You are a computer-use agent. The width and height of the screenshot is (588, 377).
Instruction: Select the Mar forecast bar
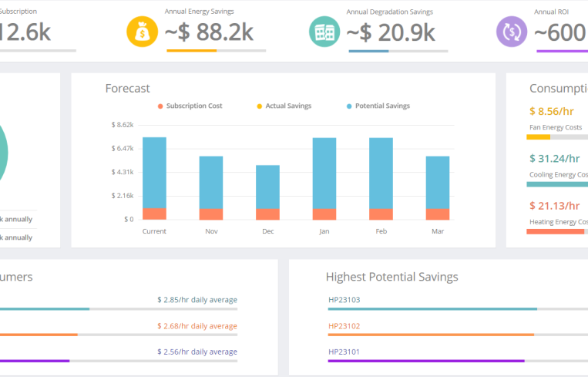click(x=438, y=183)
